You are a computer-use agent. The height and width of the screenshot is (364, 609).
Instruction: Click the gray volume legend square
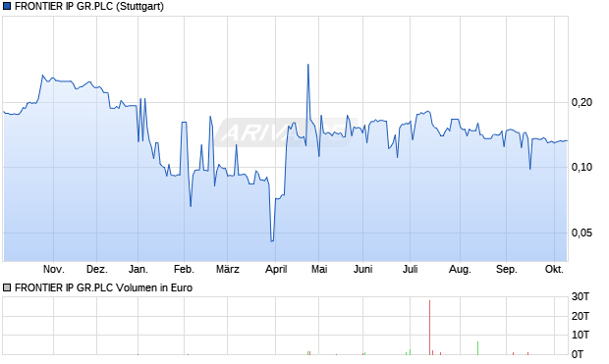(7, 287)
